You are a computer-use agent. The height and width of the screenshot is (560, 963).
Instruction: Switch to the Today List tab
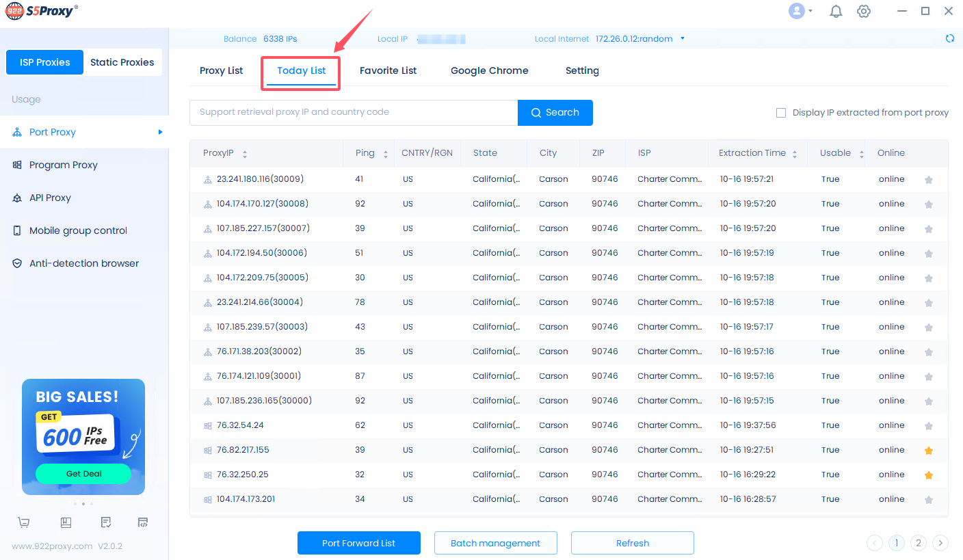tap(302, 70)
